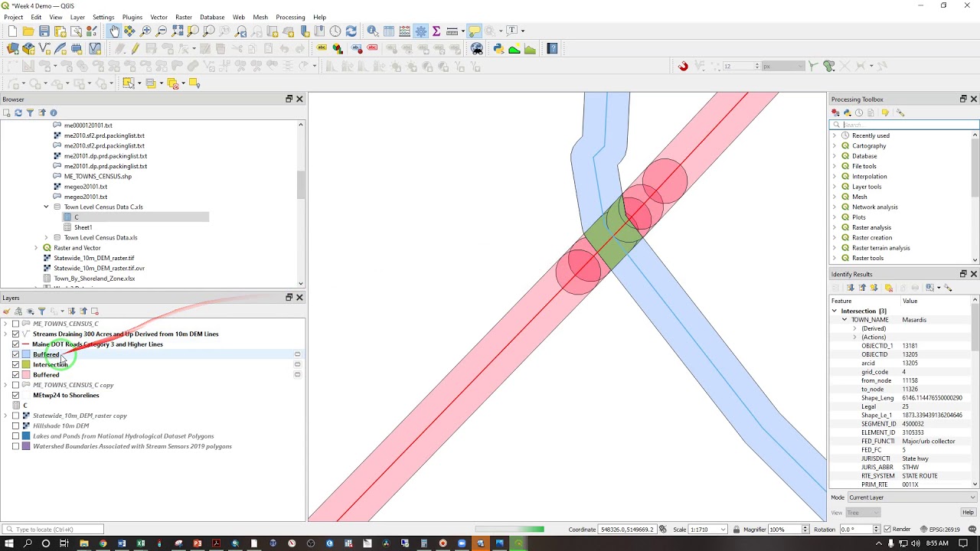
Task: Click the Coordinate field in status bar
Action: 627,530
